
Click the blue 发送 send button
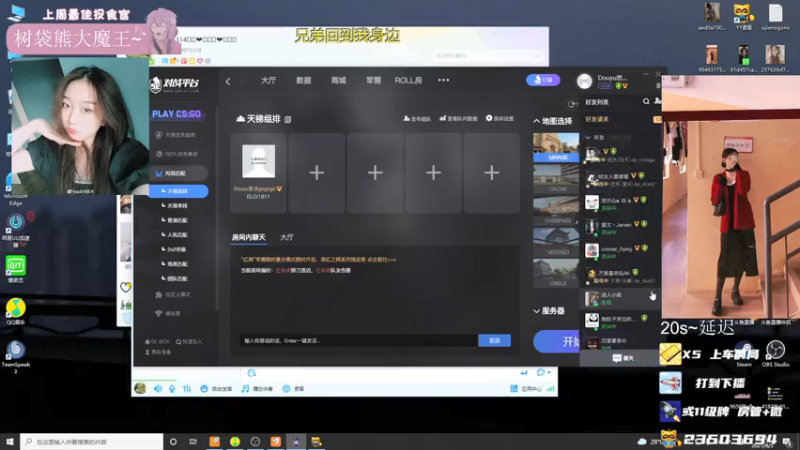point(494,340)
